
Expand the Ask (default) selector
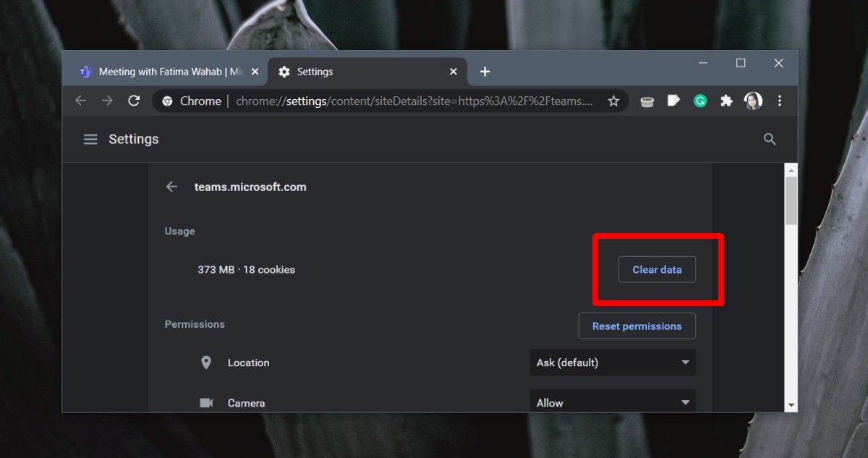tap(613, 362)
